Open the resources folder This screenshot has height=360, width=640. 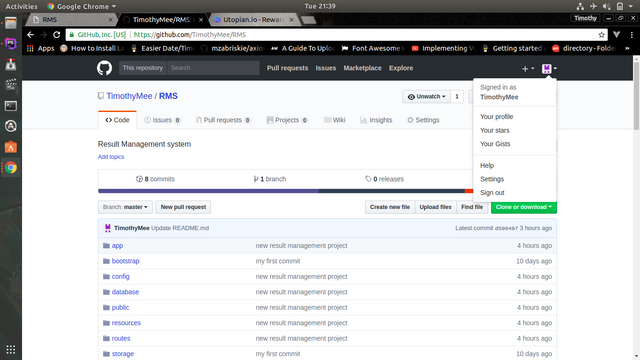tap(126, 323)
